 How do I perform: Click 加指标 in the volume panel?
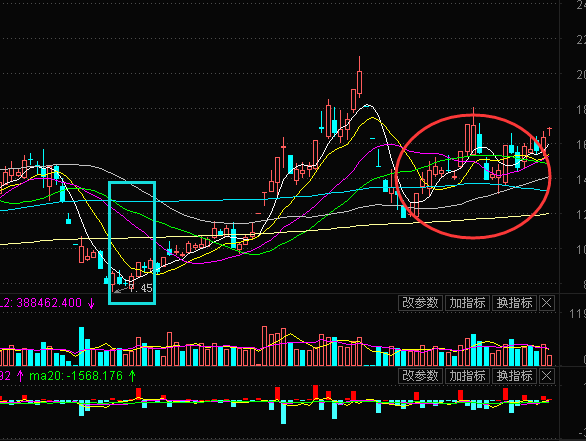tap(467, 303)
